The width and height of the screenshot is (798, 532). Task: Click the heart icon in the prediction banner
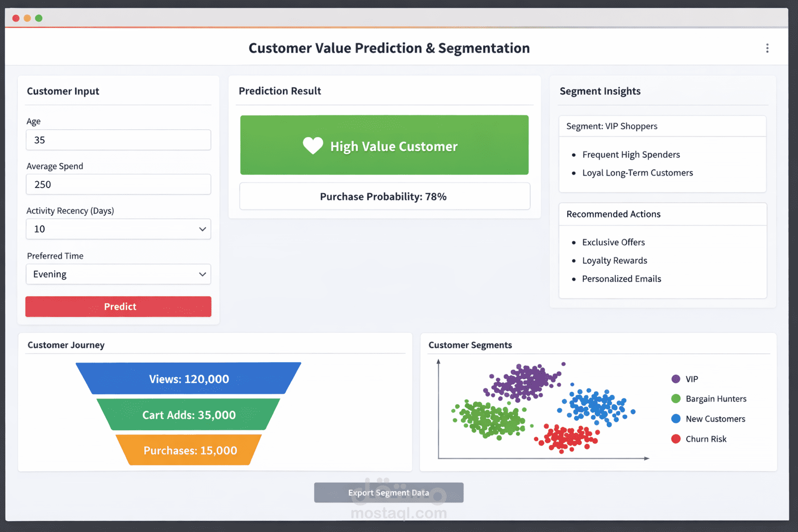313,146
